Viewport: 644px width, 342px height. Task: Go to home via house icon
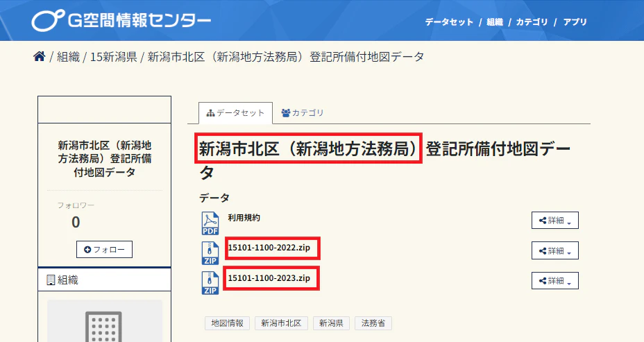[40, 57]
